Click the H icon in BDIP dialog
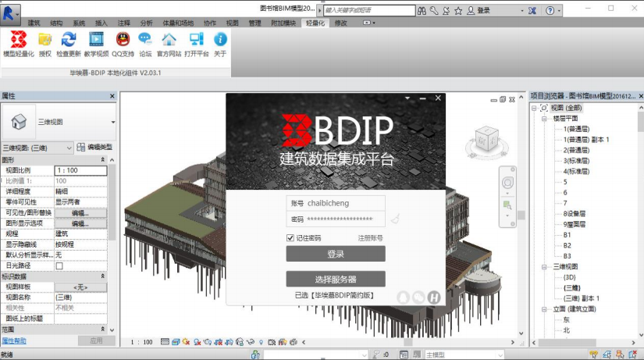Image resolution: width=644 pixels, height=360 pixels. point(434,297)
